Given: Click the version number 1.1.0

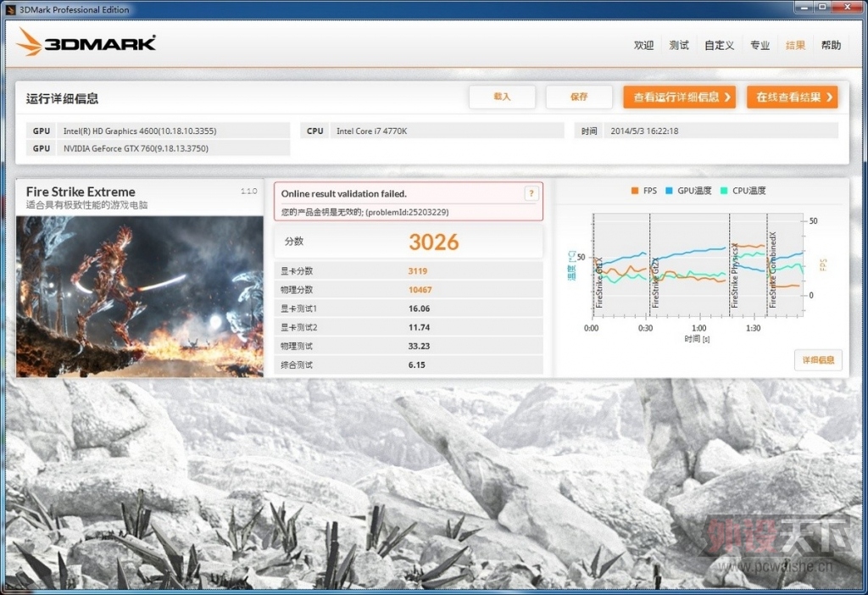Looking at the screenshot, I should [x=249, y=191].
